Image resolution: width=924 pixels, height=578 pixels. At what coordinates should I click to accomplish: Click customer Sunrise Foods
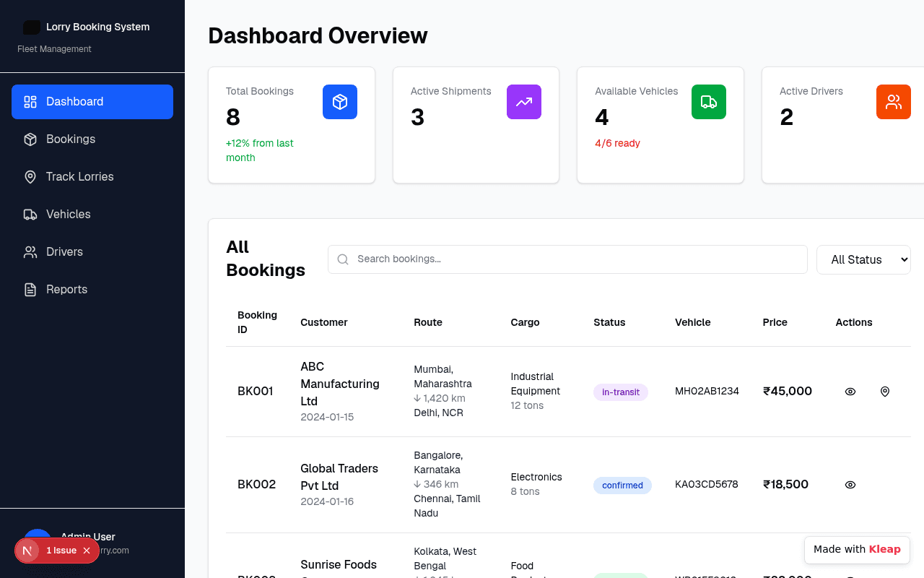(339, 564)
